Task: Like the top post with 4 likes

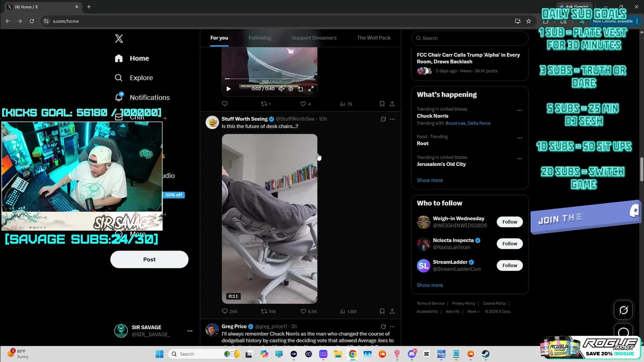Action: click(305, 104)
